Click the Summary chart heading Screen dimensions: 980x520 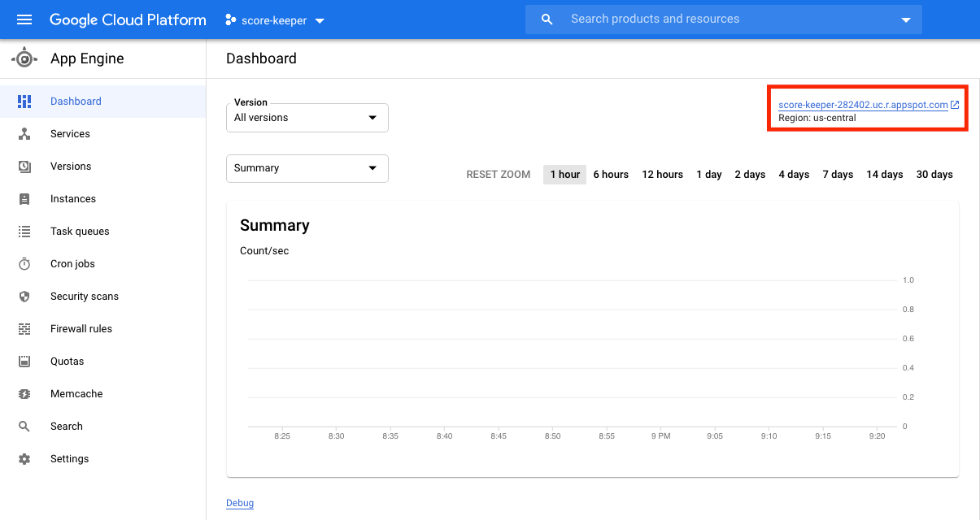275,225
